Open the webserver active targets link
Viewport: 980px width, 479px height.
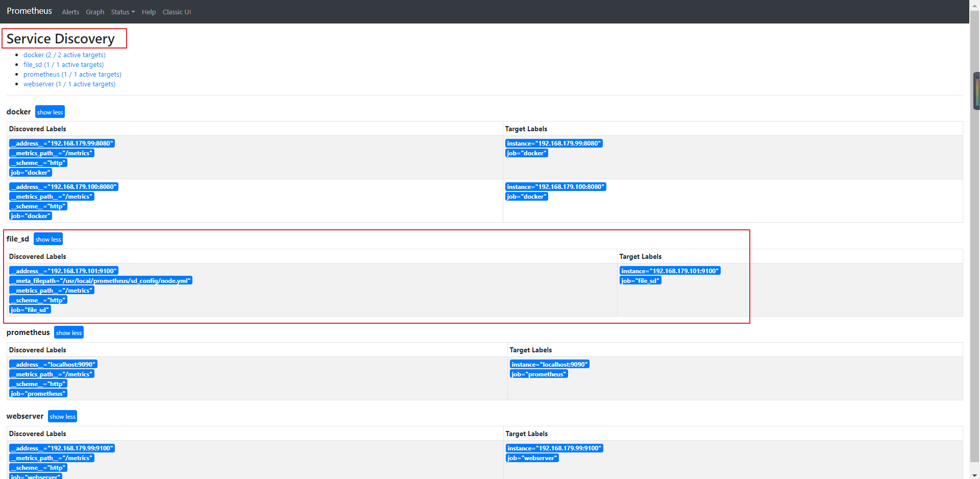69,84
